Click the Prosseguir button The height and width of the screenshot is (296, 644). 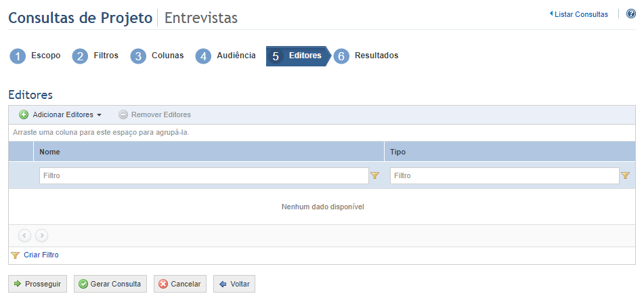37,284
